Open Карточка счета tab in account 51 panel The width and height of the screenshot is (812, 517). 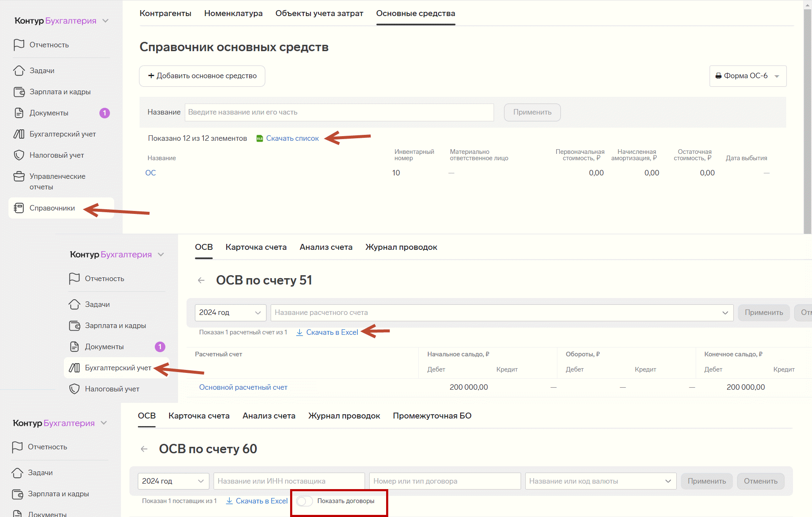[256, 247]
